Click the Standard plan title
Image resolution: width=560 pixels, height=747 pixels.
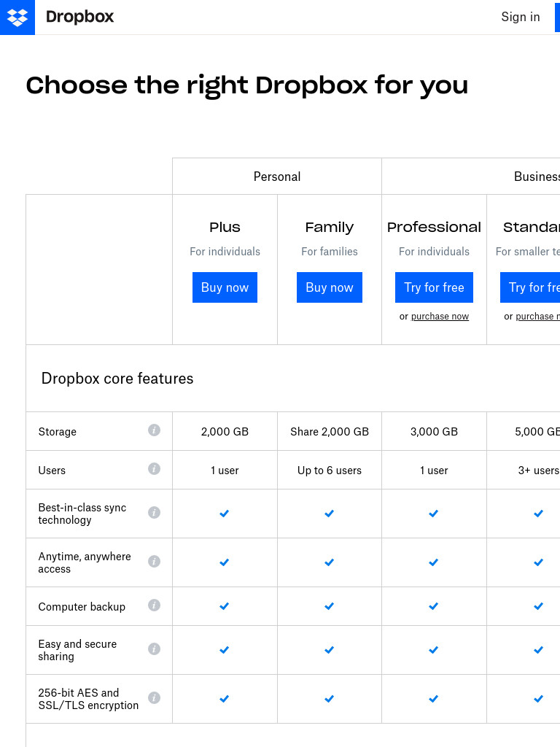point(532,228)
